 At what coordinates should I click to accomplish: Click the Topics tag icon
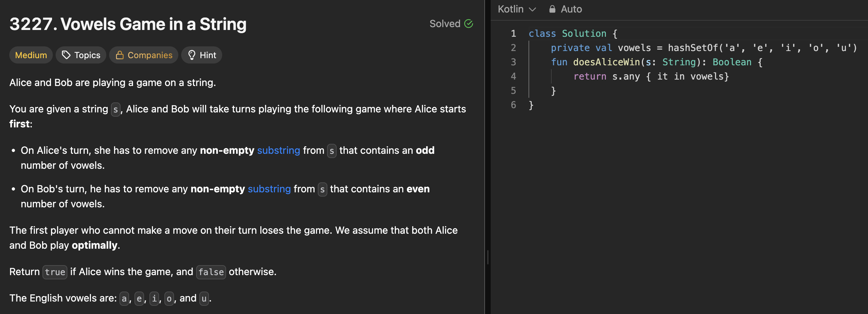click(x=66, y=55)
